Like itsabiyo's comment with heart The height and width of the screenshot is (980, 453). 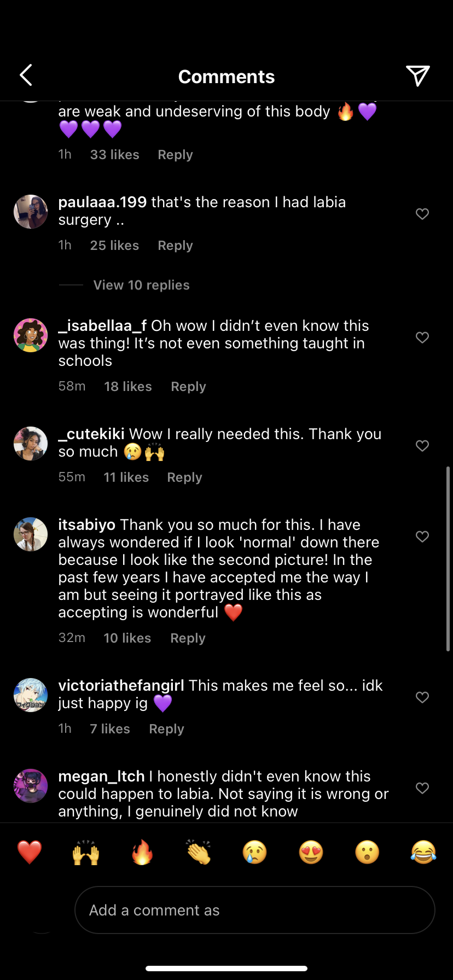coord(422,536)
